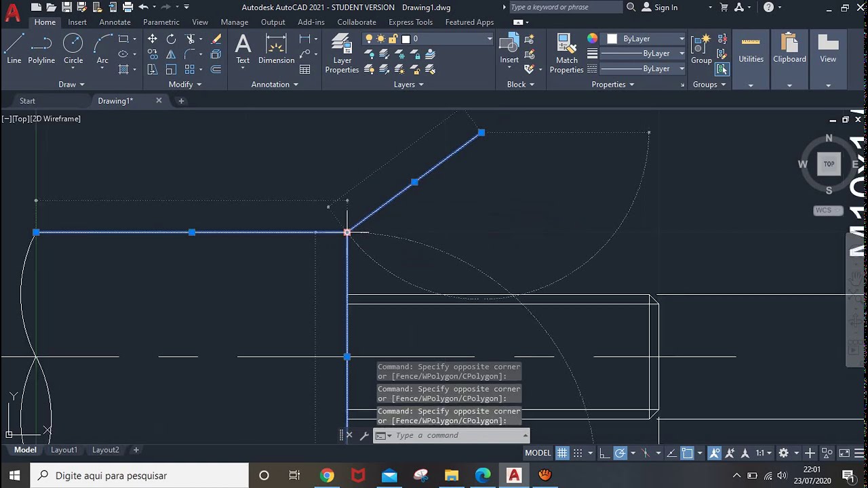Screen dimensions: 868x488
Task: Switch to the Express Tools tab
Action: pos(410,22)
